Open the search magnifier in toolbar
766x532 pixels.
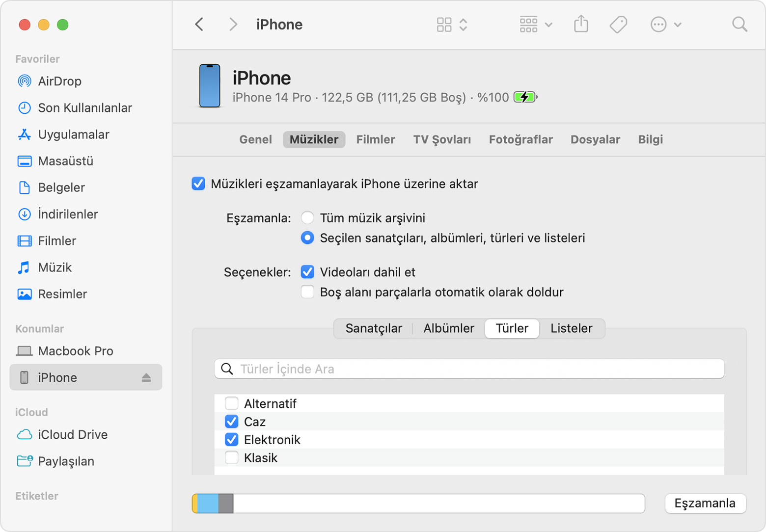(x=739, y=24)
